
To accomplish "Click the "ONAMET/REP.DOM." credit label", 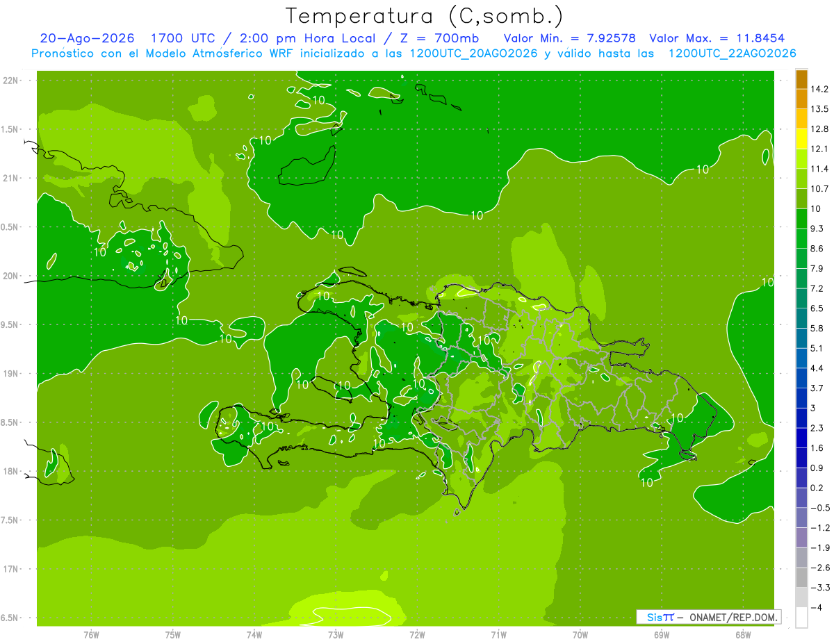I will (x=733, y=617).
